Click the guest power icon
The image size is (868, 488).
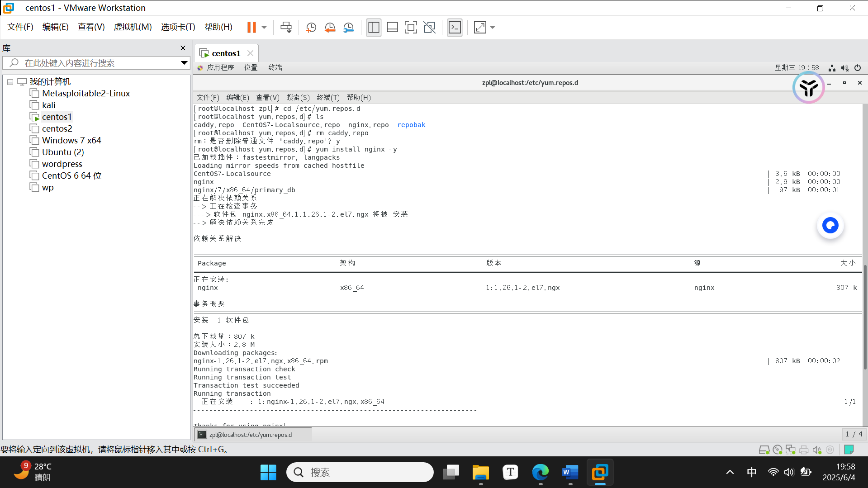pyautogui.click(x=858, y=68)
